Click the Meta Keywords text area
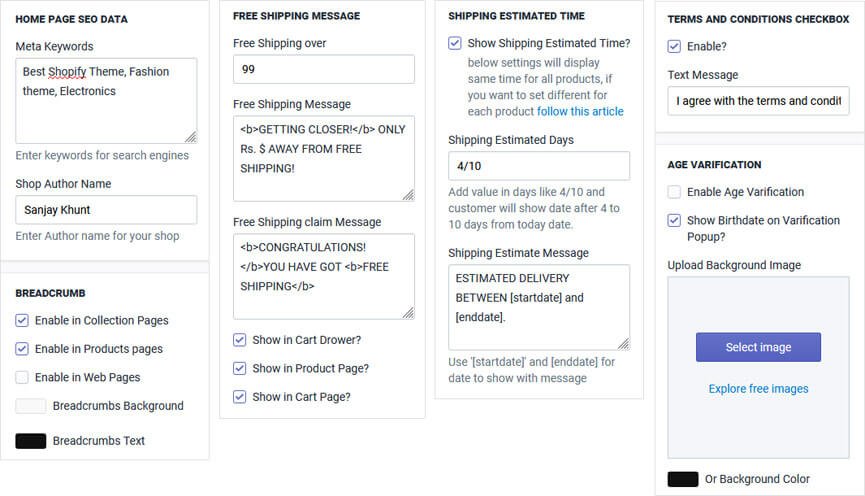Viewport: 865px width, 496px height. 106,100
